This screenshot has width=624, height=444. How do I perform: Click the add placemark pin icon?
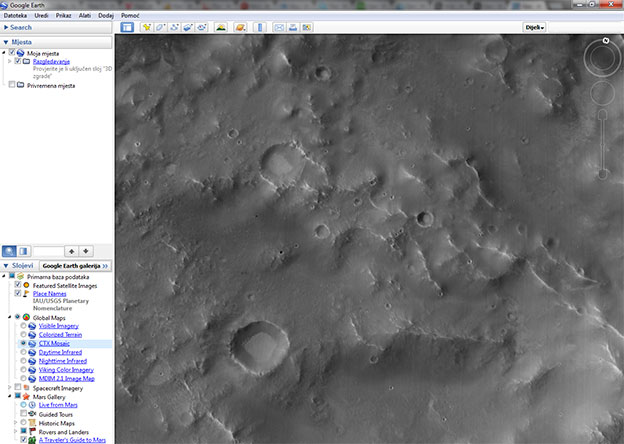147,27
